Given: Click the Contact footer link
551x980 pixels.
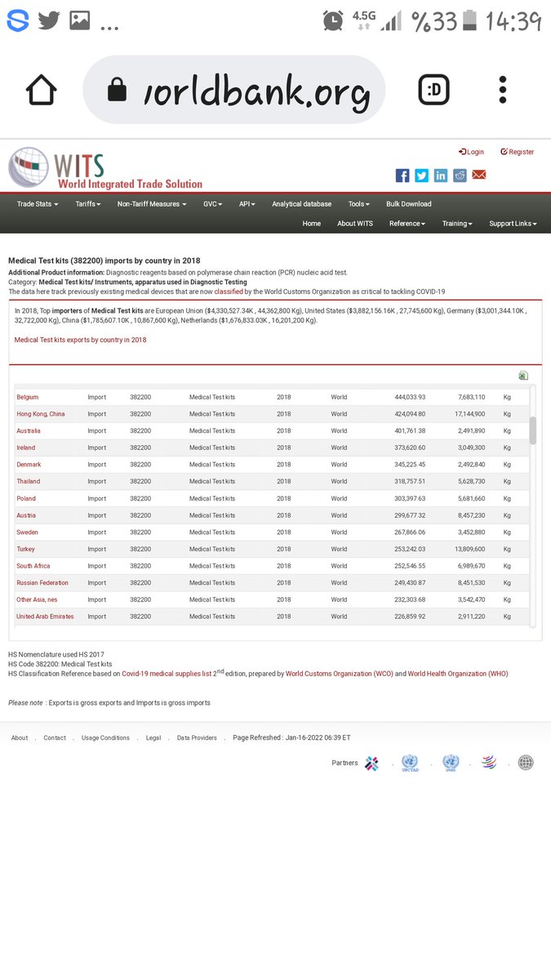Looking at the screenshot, I should pos(55,738).
